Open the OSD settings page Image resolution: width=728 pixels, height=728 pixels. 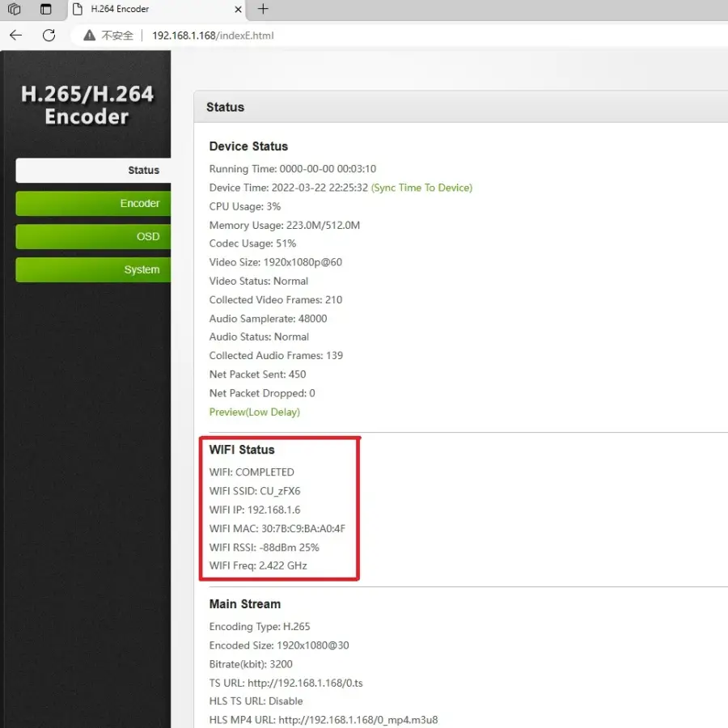93,236
